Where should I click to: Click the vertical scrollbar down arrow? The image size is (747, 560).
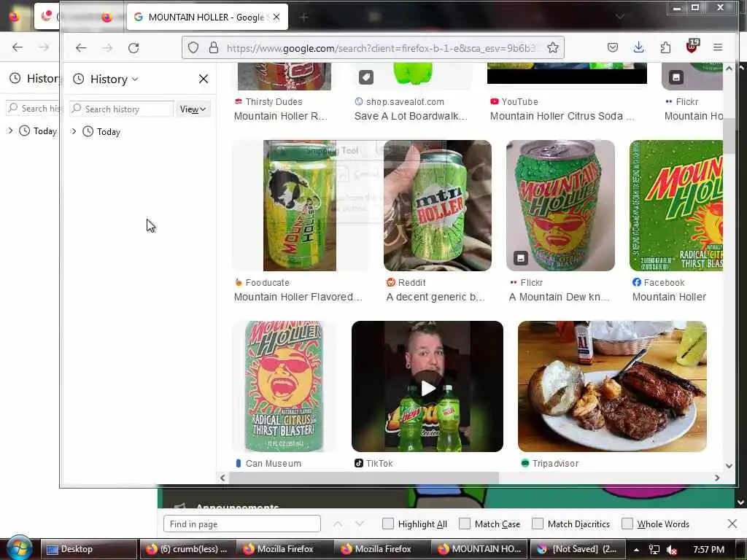pos(729,466)
